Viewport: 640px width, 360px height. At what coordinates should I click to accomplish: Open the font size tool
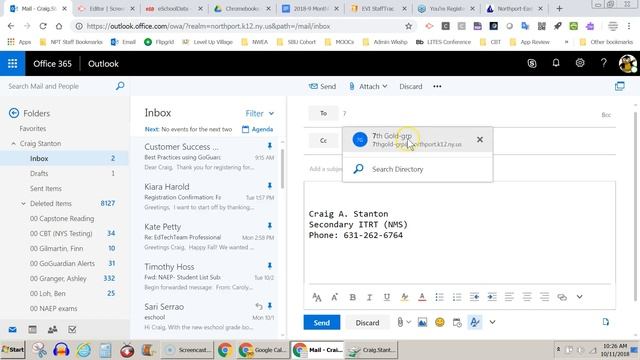tap(317, 297)
